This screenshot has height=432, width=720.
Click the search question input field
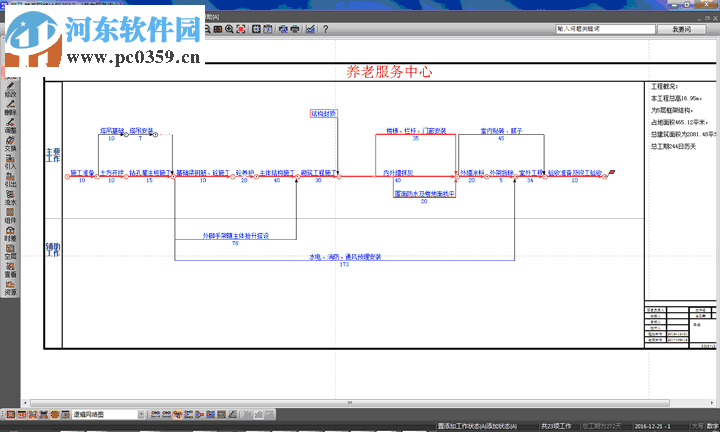point(605,29)
